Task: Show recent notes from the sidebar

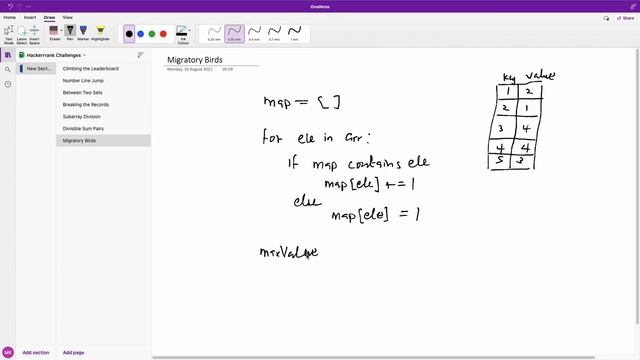Action: (x=8, y=84)
